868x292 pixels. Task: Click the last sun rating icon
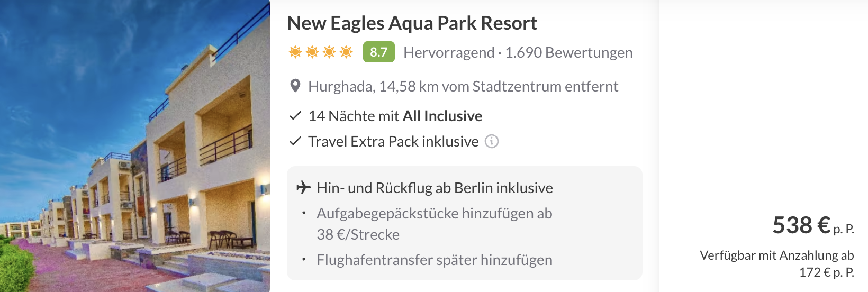click(346, 52)
